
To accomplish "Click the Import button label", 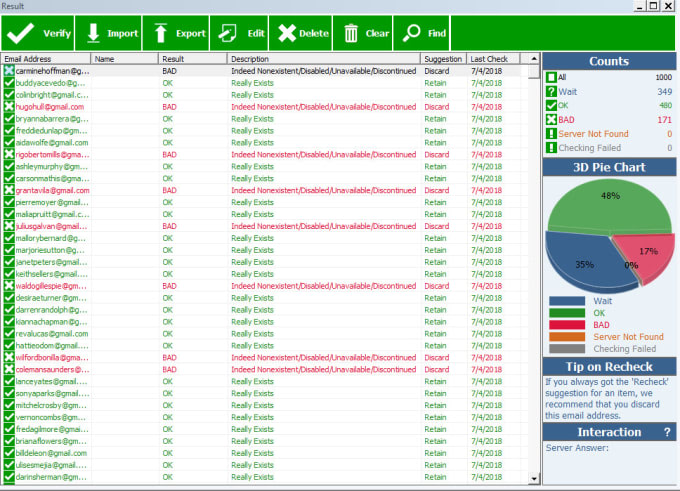I will [122, 33].
